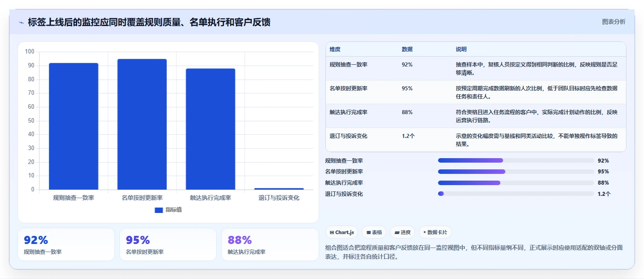
Task: Click the 规则抽查一致率 progress list label
Action: click(344, 160)
